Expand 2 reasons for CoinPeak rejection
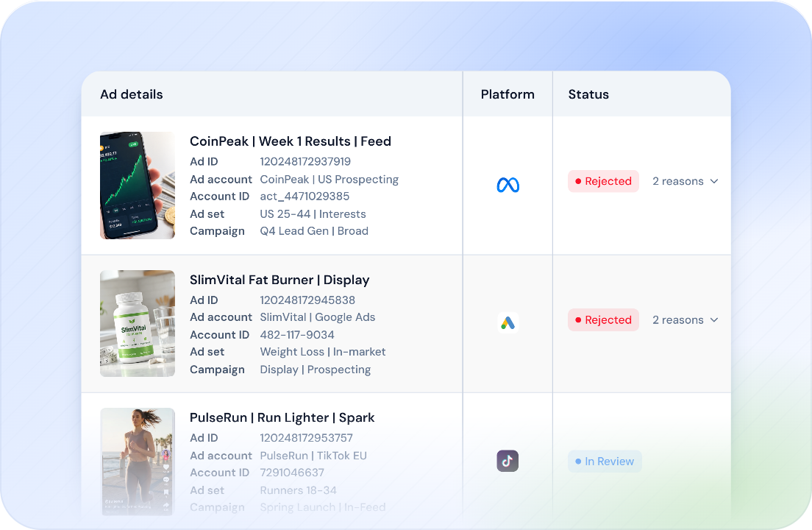The height and width of the screenshot is (530, 812). pyautogui.click(x=685, y=181)
